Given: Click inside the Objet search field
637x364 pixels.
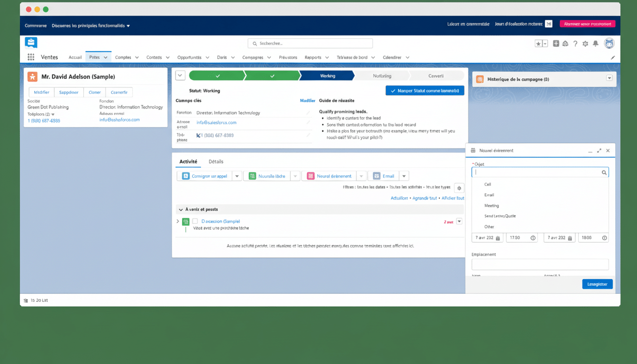Looking at the screenshot, I should pyautogui.click(x=536, y=172).
